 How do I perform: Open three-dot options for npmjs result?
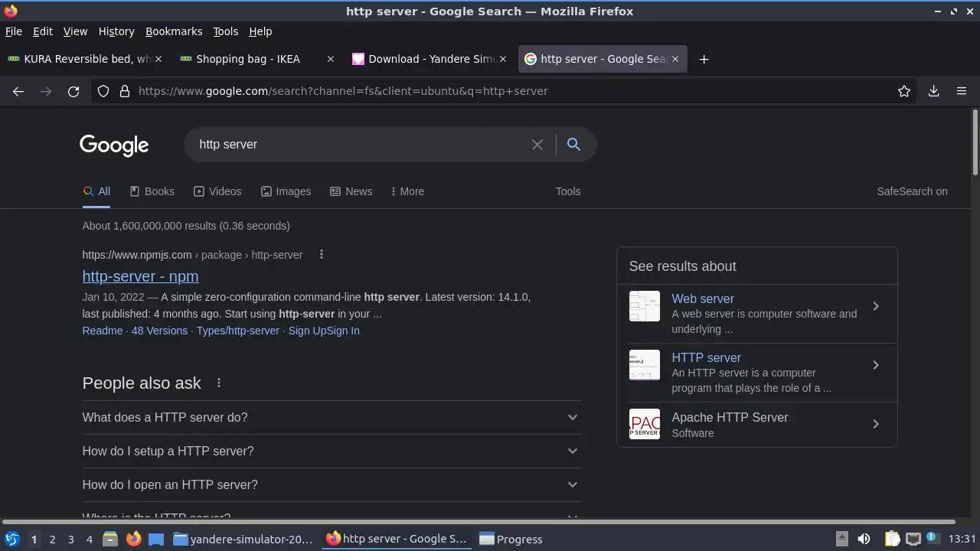tap(322, 255)
